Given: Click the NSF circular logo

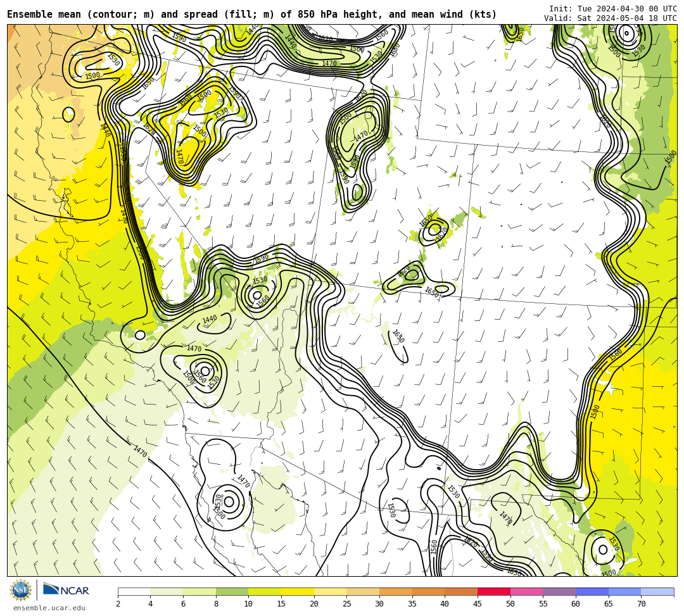Looking at the screenshot, I should click(20, 591).
